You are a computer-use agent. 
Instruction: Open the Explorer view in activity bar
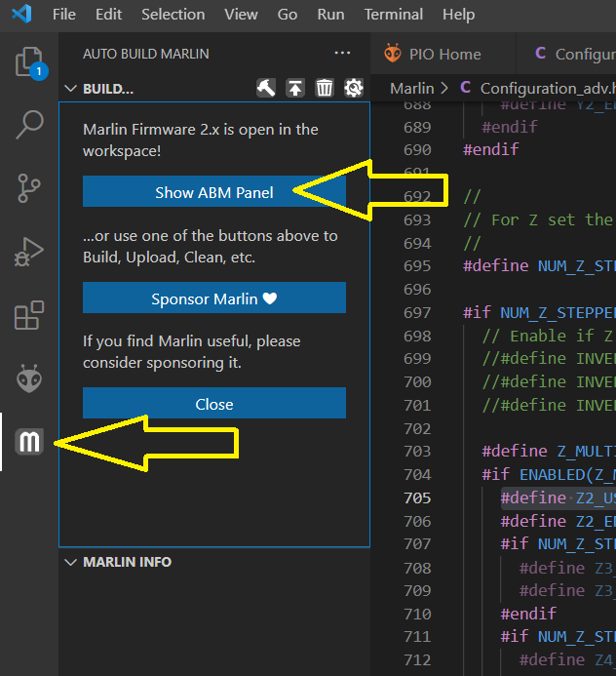[29, 62]
